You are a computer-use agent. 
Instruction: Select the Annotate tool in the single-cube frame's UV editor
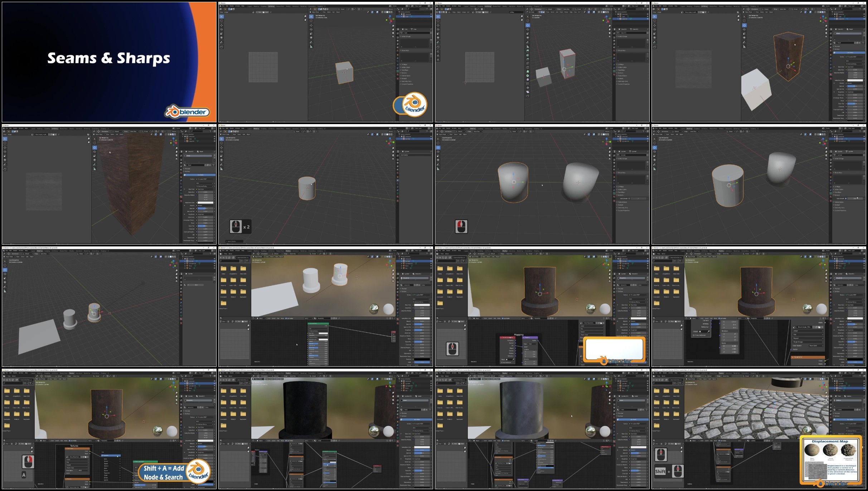221,42
